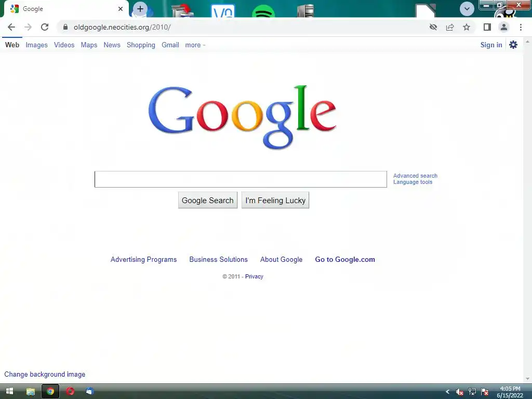
Task: Open the Chrome profile avatar icon
Action: pos(504,27)
